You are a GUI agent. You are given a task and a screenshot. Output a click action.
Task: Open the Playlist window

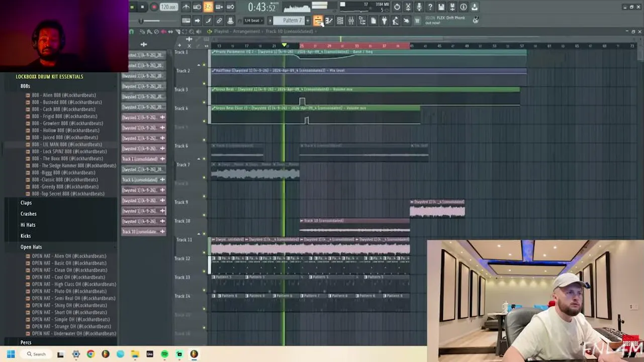(318, 21)
